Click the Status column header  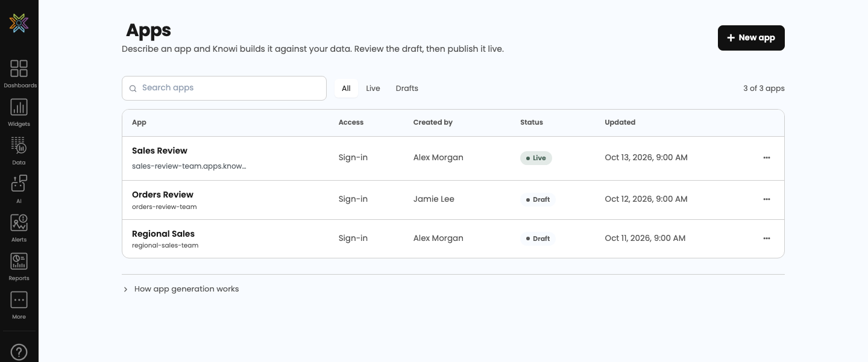pyautogui.click(x=532, y=122)
